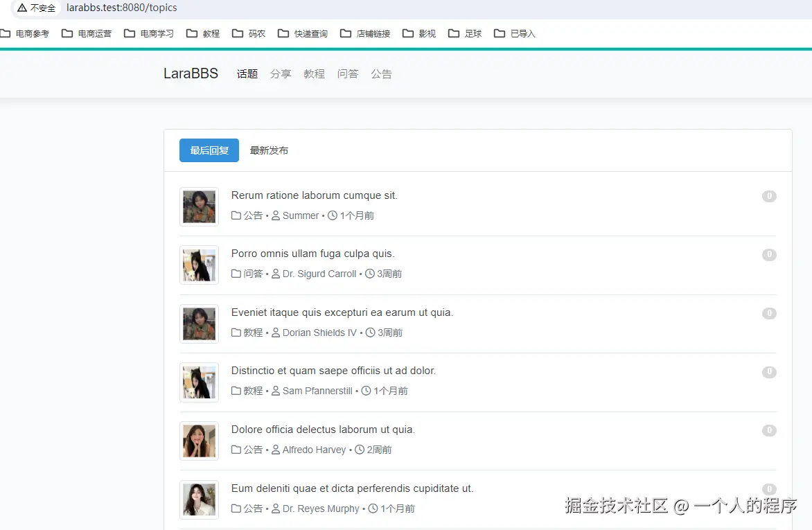Click the insecure site warning icon
Screen dimensions: 812x530
click(21, 8)
